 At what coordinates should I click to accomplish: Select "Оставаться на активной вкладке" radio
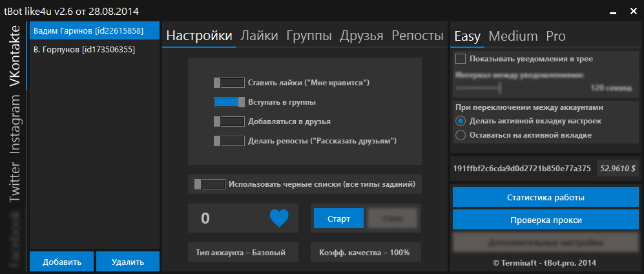(x=461, y=135)
